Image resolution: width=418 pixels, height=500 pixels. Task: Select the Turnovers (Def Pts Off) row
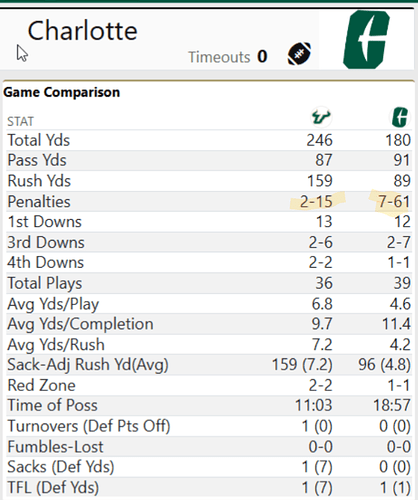pos(209,426)
